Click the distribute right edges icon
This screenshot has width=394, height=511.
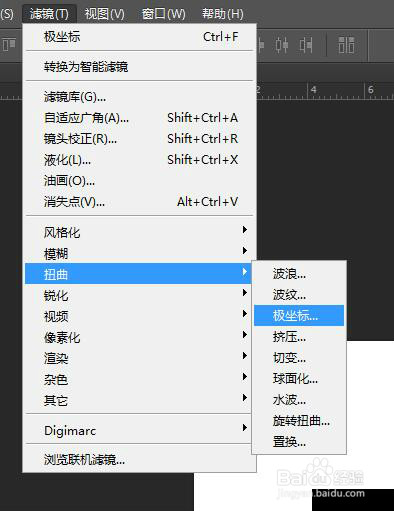tap(306, 45)
